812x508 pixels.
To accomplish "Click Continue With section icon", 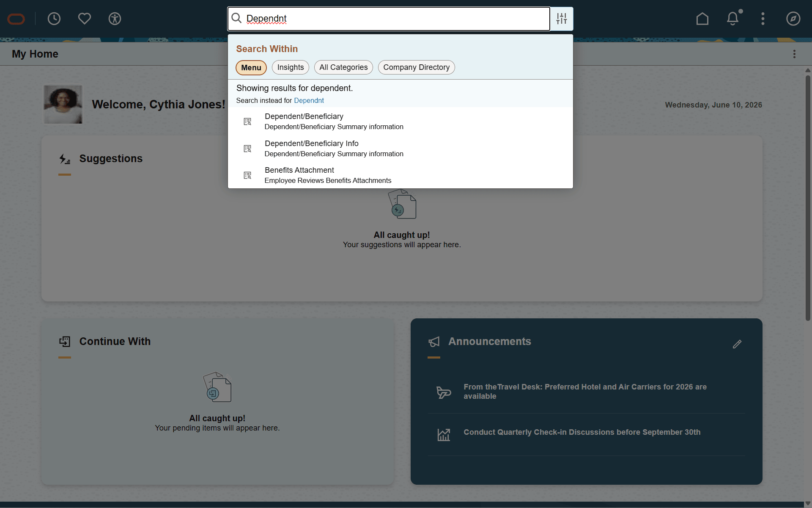I will pos(65,342).
